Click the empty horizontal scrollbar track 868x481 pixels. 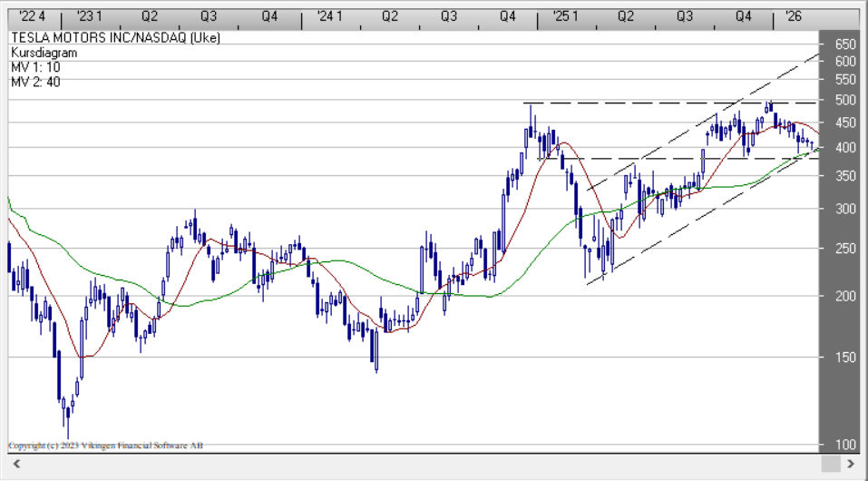pyautogui.click(x=417, y=464)
